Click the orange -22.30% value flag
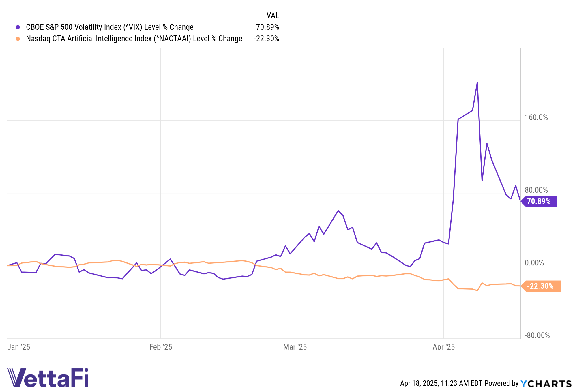The image size is (577, 392). (541, 286)
